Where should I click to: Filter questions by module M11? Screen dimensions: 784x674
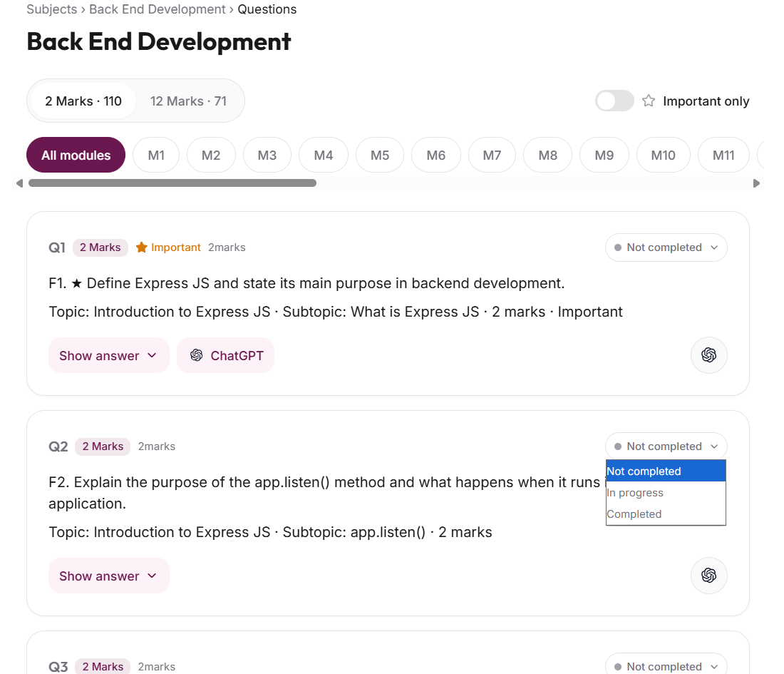(723, 155)
